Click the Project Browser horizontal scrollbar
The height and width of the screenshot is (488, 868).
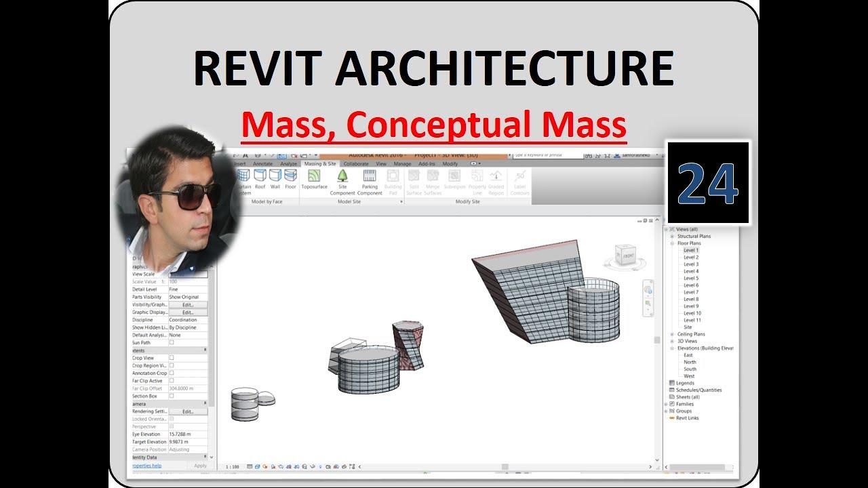[x=698, y=467]
